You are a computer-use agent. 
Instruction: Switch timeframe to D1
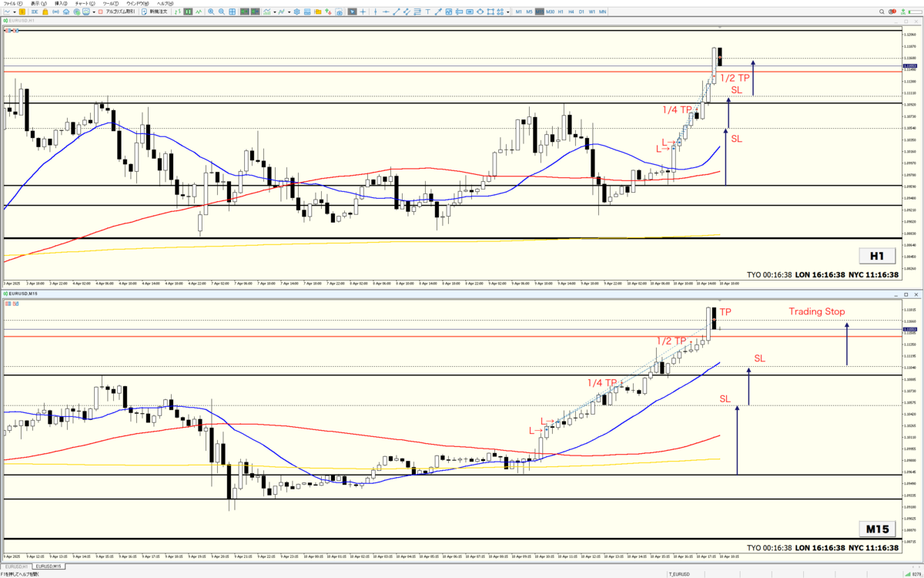[581, 12]
